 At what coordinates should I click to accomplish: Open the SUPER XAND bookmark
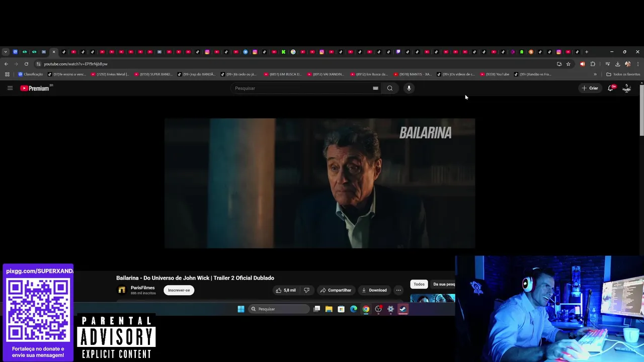click(153, 74)
